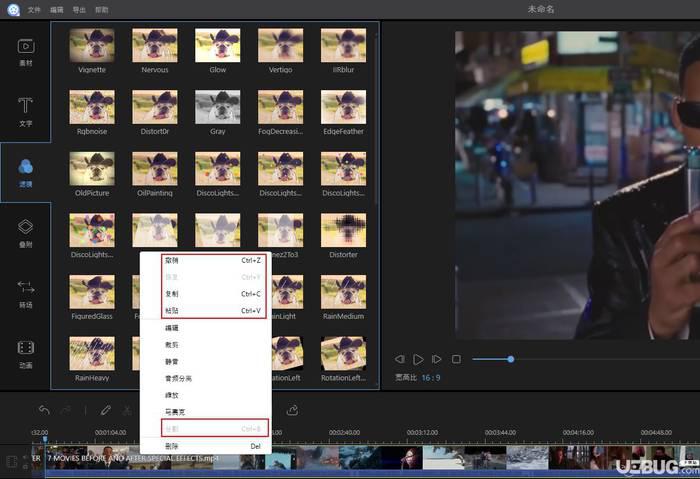The width and height of the screenshot is (700, 479).
Task: Step forward to next frame
Action: pos(436,359)
